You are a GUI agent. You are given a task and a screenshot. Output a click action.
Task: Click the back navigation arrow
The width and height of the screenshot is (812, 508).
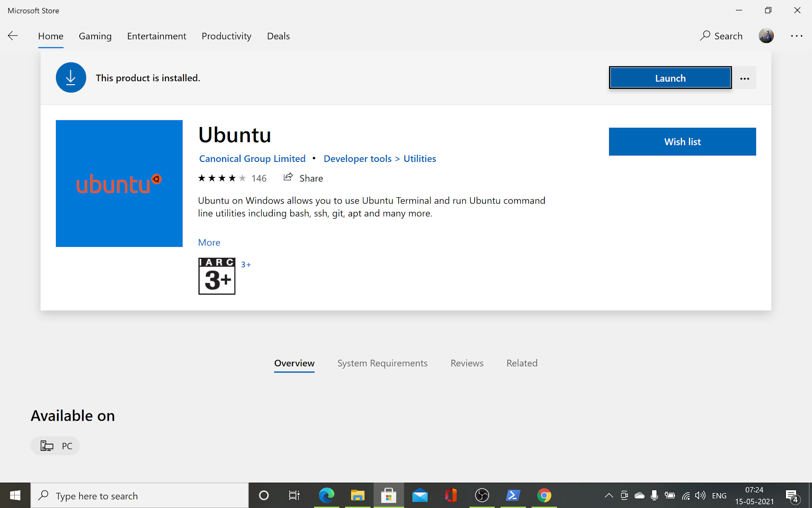[13, 36]
